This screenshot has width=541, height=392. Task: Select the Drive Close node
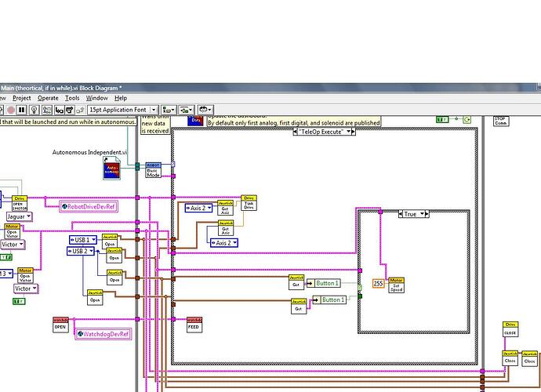pos(510,329)
